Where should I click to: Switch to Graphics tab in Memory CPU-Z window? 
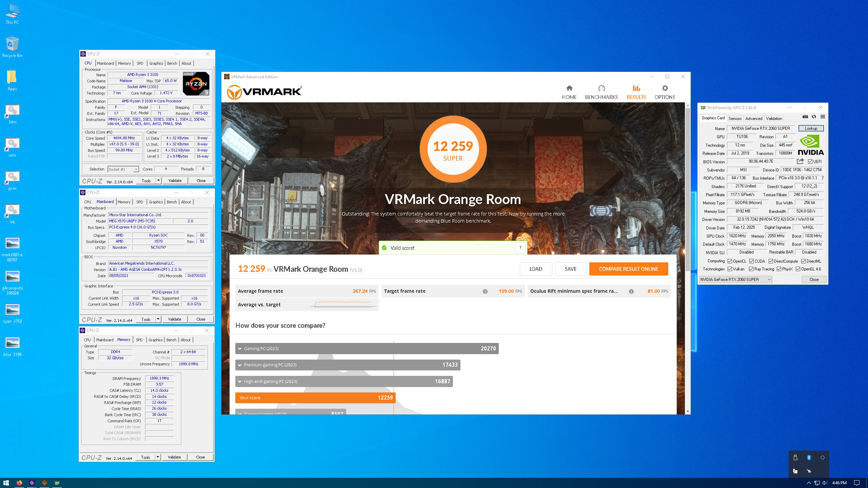pos(155,340)
